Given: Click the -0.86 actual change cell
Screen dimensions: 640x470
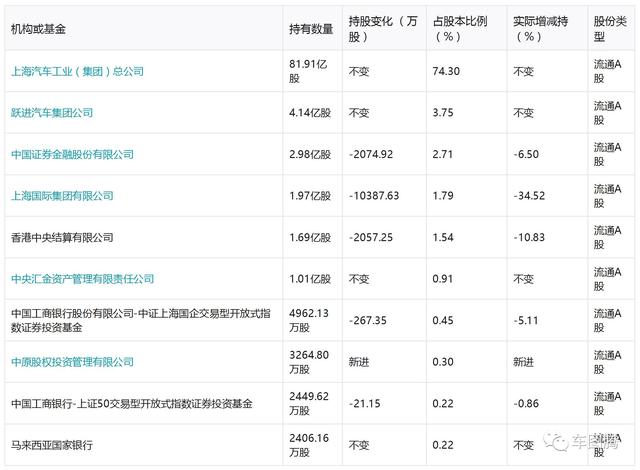Looking at the screenshot, I should tap(526, 403).
